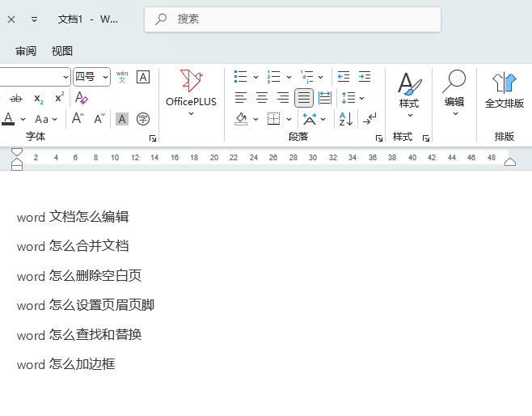Open line spacing dropdown arrow
532x416 pixels.
pyautogui.click(x=362, y=98)
